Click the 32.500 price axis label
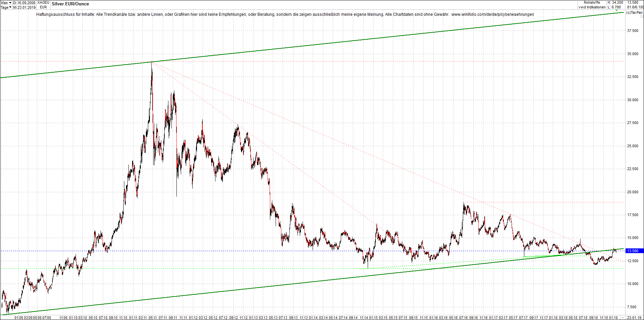 633,77
